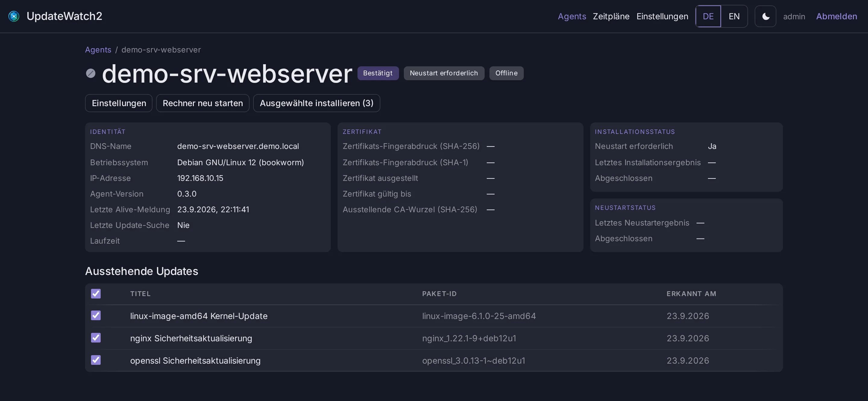Open Zeitpläne in the top navigation

[611, 16]
